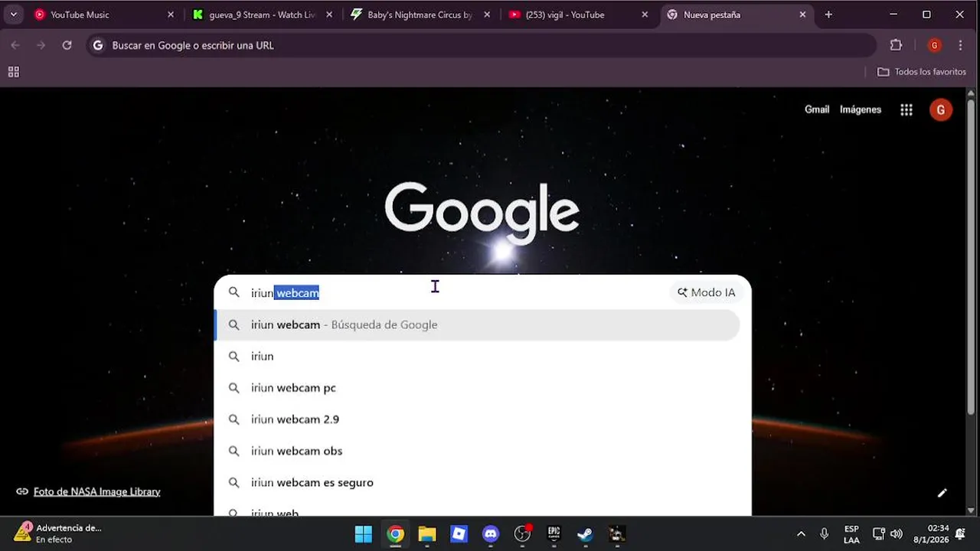This screenshot has width=980, height=551.
Task: Switch the ESP LAA input language
Action: [x=851, y=533]
